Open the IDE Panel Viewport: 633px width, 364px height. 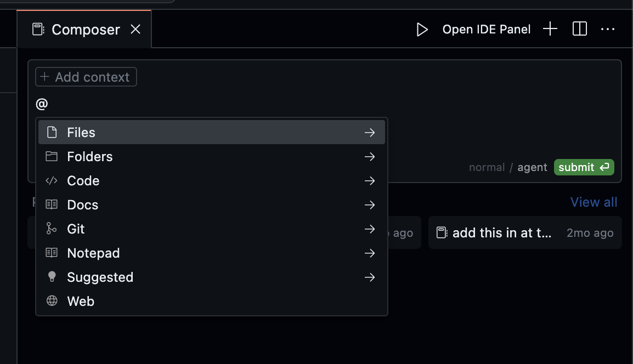(486, 29)
